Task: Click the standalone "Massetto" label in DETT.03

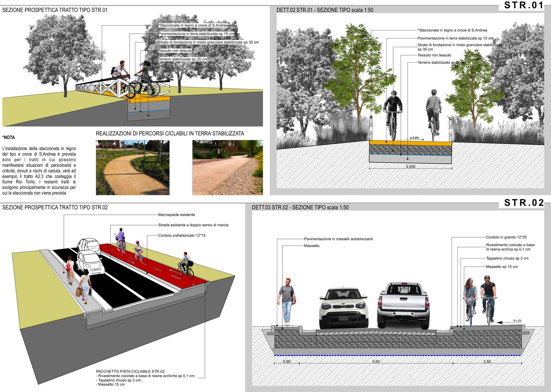Action: pos(312,246)
